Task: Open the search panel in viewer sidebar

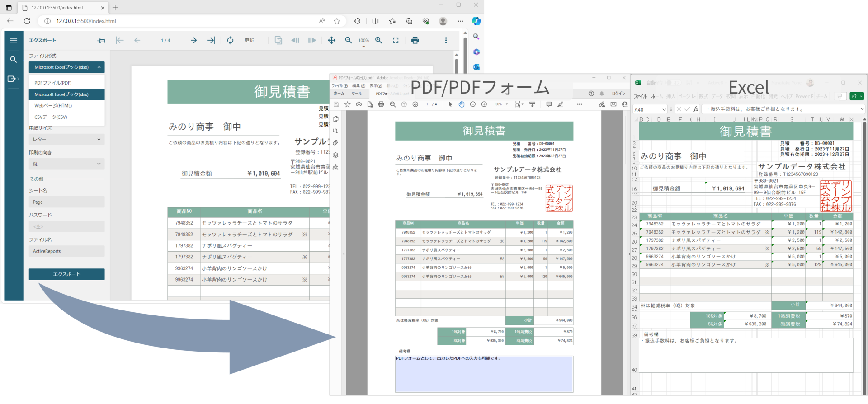Action: coord(14,60)
